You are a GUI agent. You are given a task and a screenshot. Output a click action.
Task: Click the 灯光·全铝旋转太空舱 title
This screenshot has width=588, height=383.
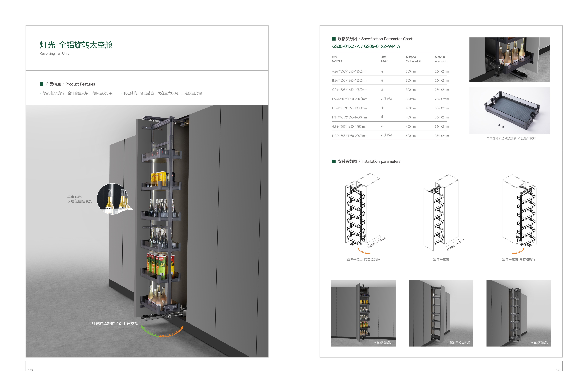click(76, 45)
